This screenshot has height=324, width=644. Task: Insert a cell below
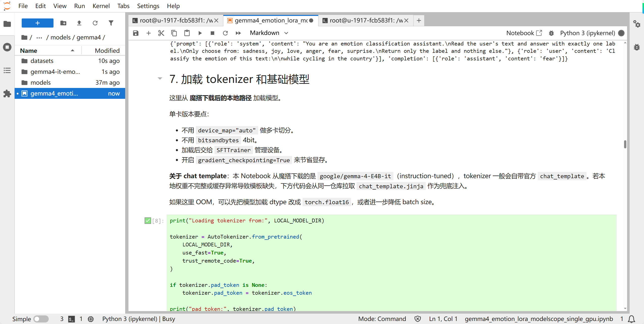pyautogui.click(x=149, y=33)
